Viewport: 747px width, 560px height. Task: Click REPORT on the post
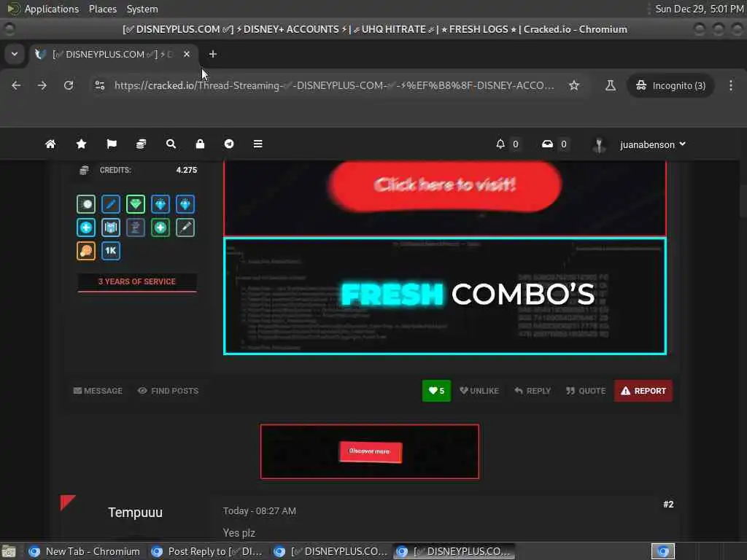[643, 391]
